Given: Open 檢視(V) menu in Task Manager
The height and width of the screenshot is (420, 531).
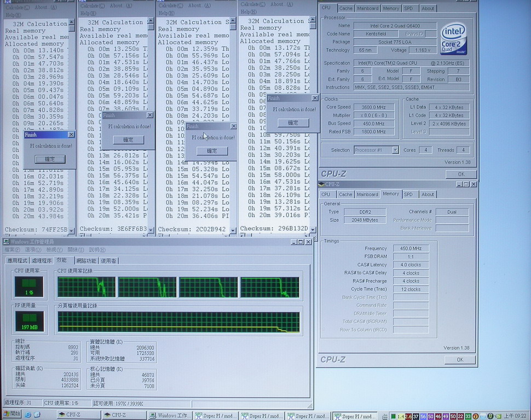Looking at the screenshot, I should click(55, 249).
